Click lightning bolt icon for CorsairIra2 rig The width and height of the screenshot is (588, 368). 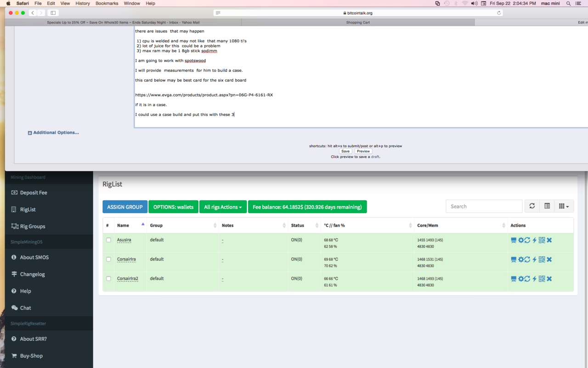(x=535, y=279)
